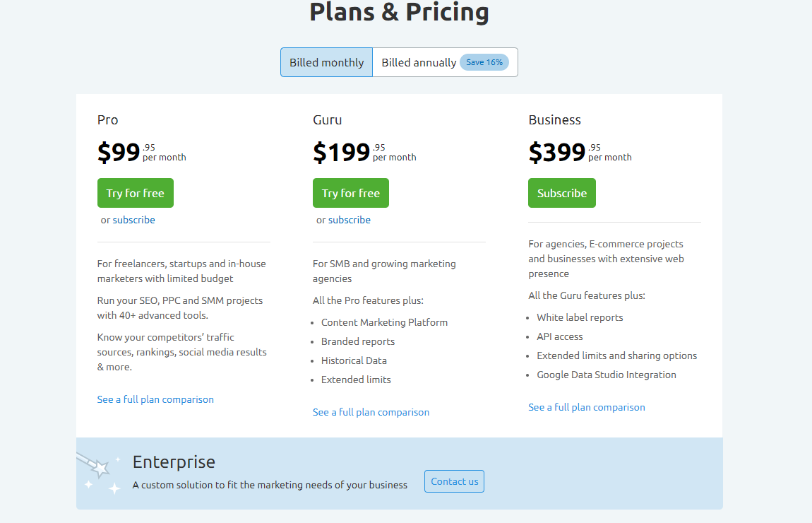Click the Plans & Pricing heading
Viewport: 812px width, 523px height.
coord(399,12)
